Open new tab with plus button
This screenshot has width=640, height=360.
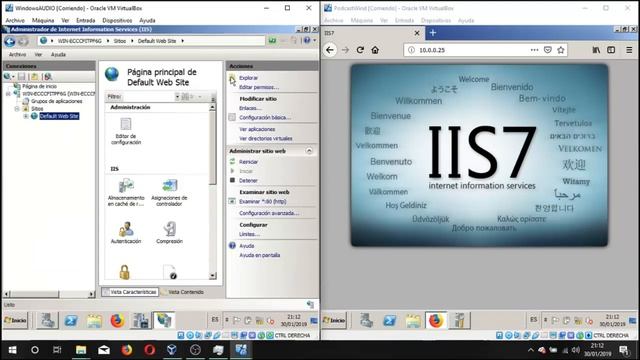point(433,33)
